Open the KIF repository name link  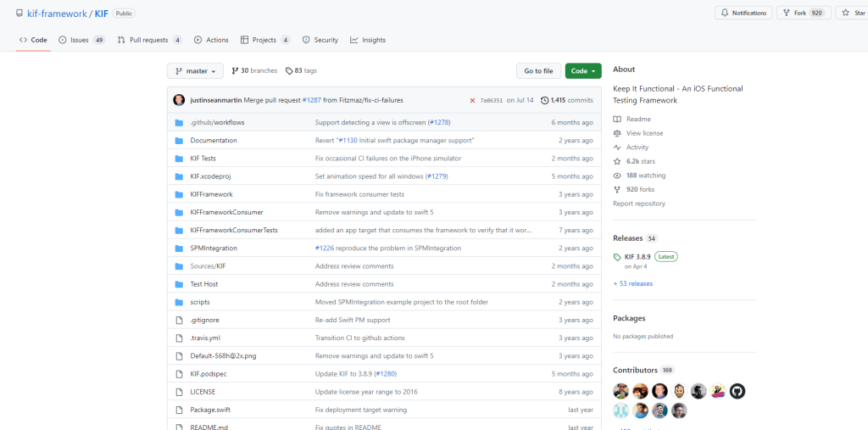[x=102, y=14]
